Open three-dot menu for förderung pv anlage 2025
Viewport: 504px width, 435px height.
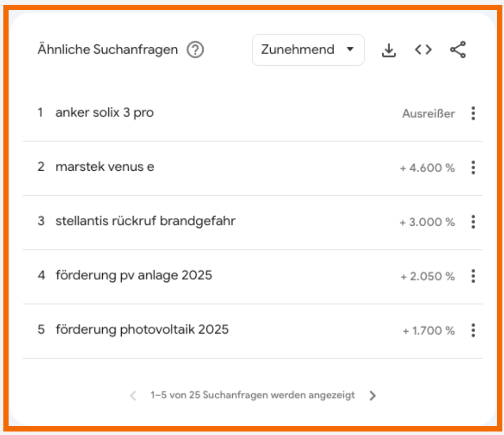pos(473,276)
